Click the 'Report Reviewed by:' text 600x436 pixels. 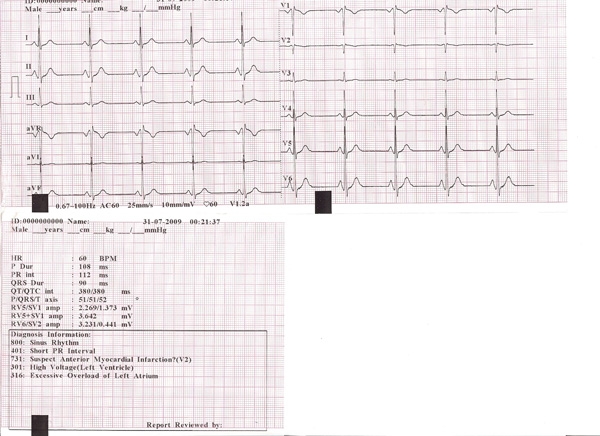(x=184, y=425)
